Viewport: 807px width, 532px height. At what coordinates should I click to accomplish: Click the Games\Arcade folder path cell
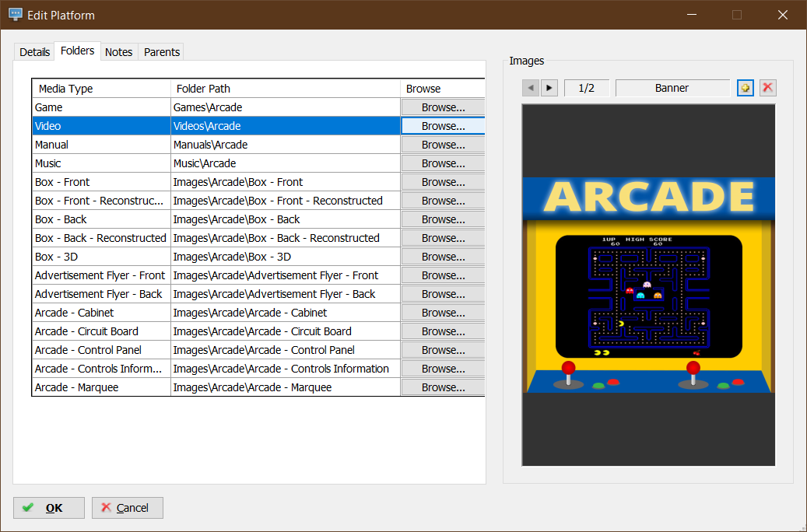pos(286,107)
